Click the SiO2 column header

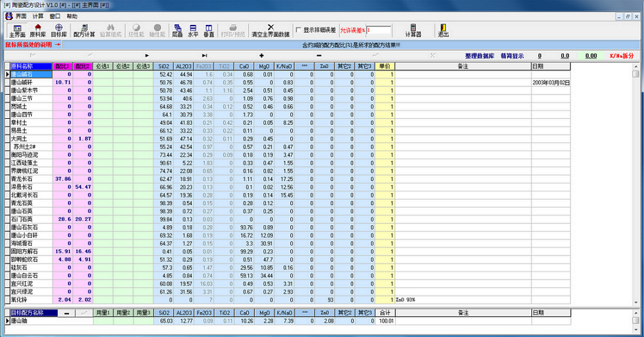point(165,66)
